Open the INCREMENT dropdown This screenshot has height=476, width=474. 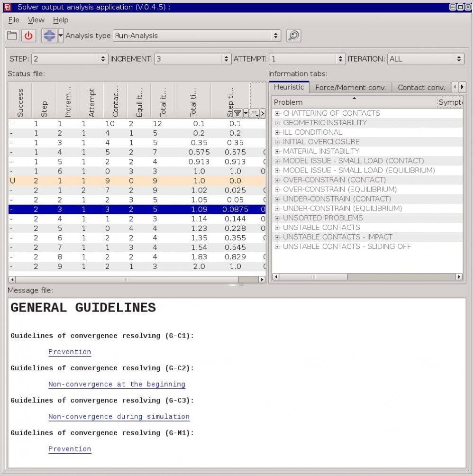[x=193, y=59]
